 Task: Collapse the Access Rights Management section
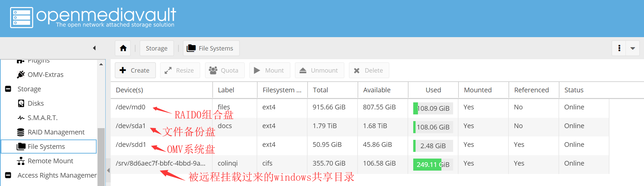click(x=8, y=175)
